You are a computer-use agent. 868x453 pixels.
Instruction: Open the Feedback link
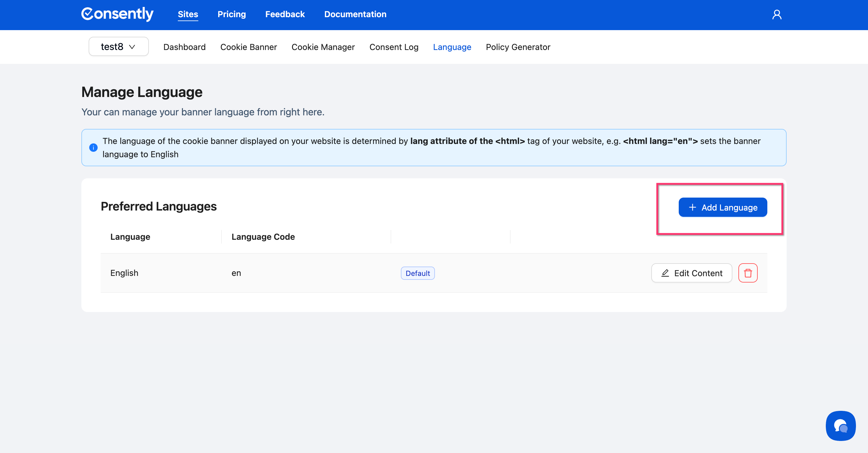click(285, 14)
